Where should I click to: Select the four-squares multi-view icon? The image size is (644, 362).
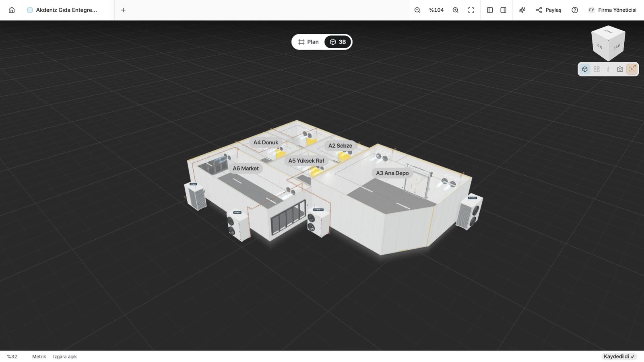(597, 69)
